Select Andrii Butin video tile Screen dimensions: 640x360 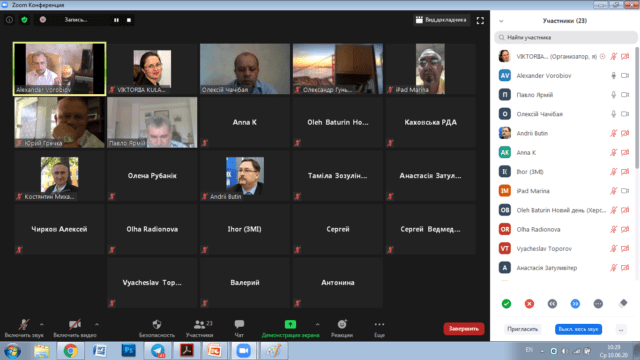coord(245,176)
